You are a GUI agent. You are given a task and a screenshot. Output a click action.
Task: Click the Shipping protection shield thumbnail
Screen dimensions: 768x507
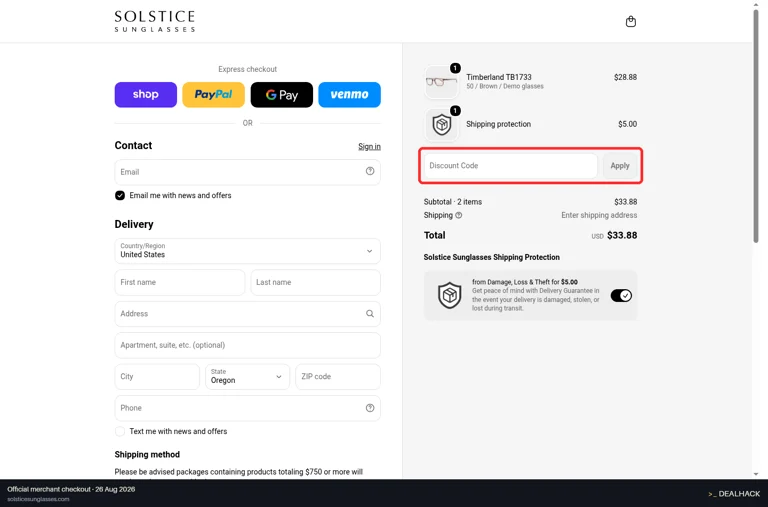[441, 124]
